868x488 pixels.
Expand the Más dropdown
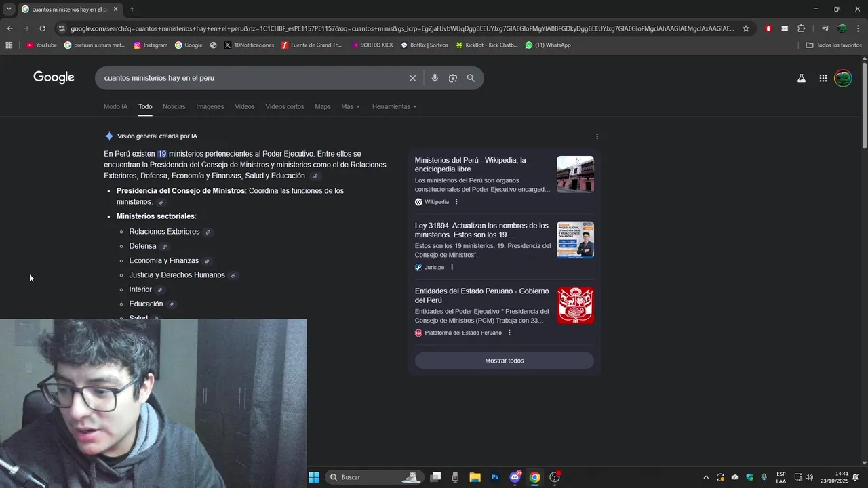pos(351,106)
